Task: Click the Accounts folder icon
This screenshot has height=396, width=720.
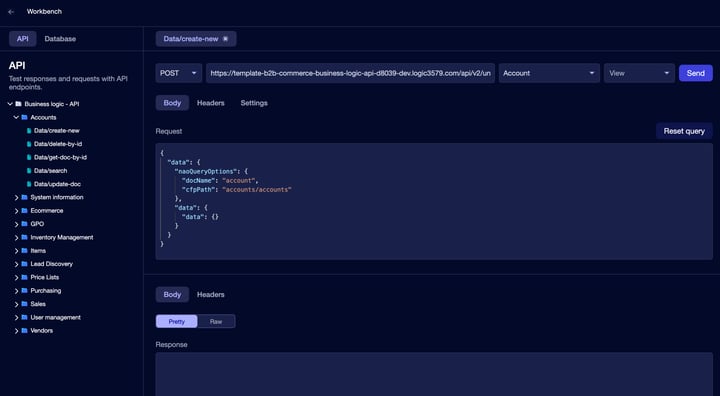Action: [24, 118]
